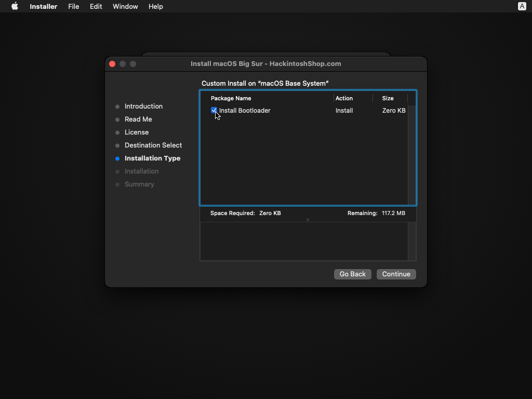Open the Window menu
The height and width of the screenshot is (399, 532).
(125, 6)
